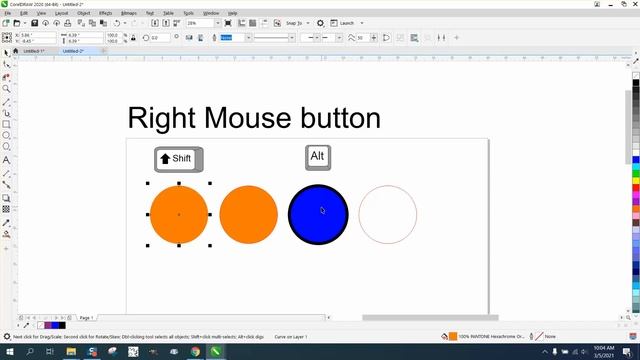The width and height of the screenshot is (640, 360).
Task: Click the horizontal scrollbar thumb
Action: (430, 318)
